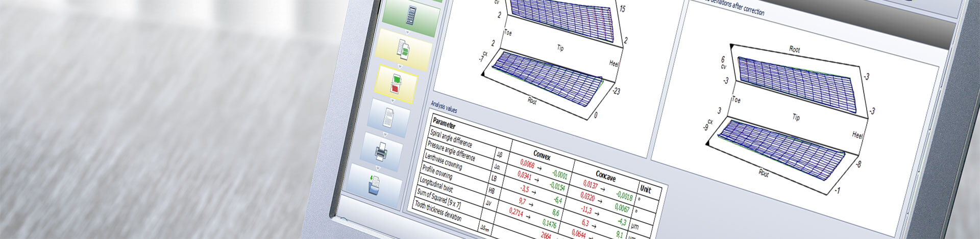Viewport: 980px width, 239px height.
Task: Click the LB symbol cell
Action: coord(494,178)
